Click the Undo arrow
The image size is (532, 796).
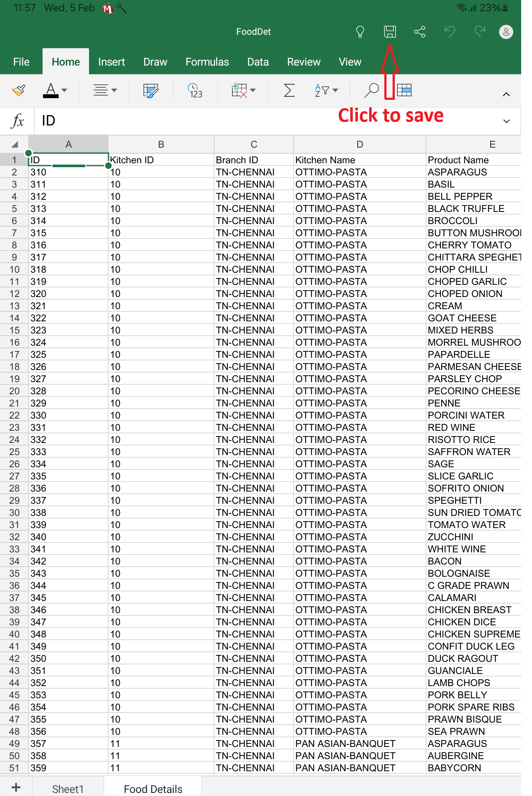[449, 32]
